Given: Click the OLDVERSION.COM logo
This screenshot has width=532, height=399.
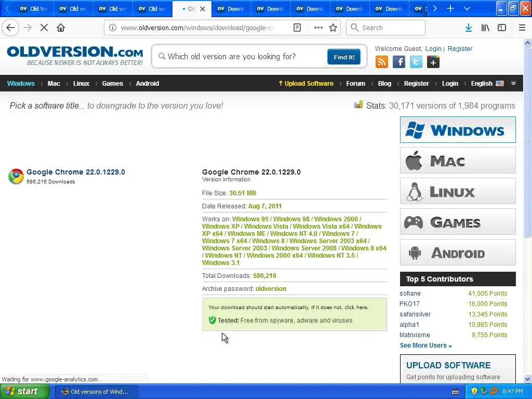Looking at the screenshot, I should 75,55.
